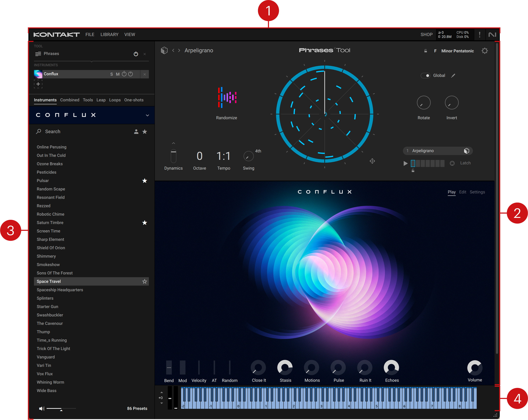Expand the chevron above Dynamics
This screenshot has width=528, height=420.
(173, 143)
